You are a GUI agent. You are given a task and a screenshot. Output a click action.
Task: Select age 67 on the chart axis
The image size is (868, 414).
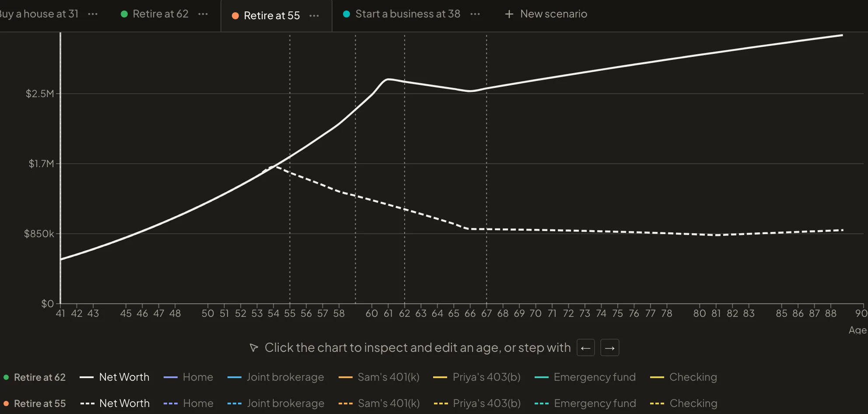click(x=486, y=313)
